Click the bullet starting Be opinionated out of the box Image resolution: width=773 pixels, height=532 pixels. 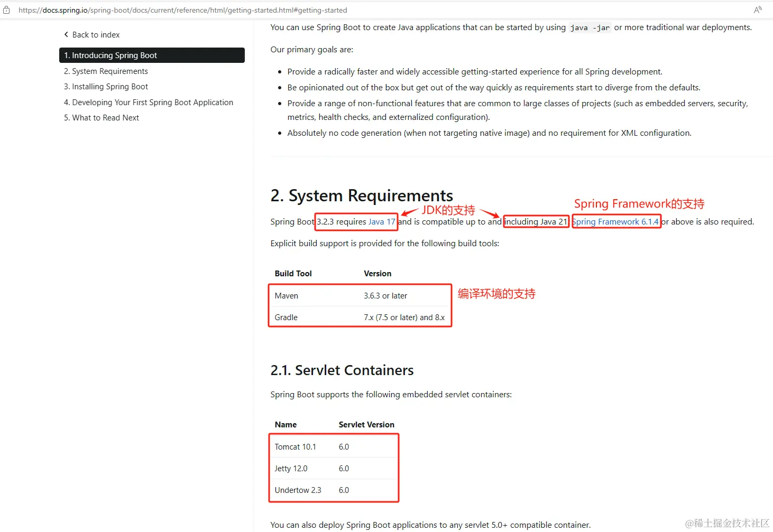[494, 88]
